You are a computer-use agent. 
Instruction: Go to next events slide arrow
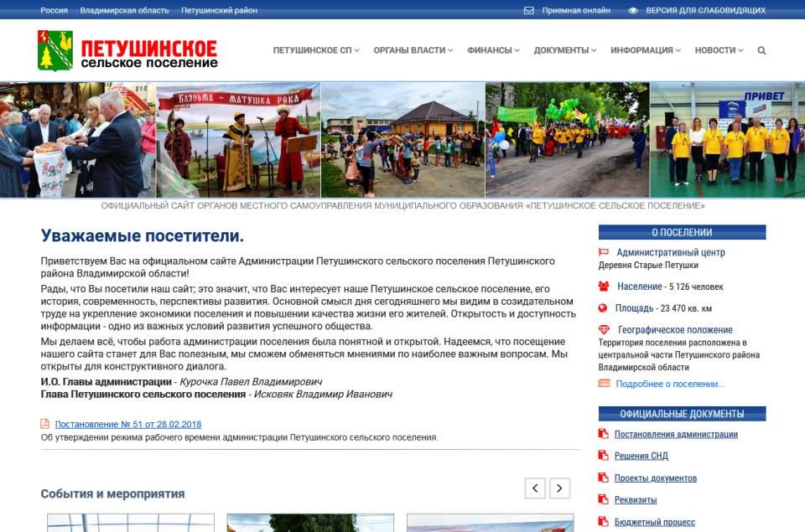(x=559, y=488)
